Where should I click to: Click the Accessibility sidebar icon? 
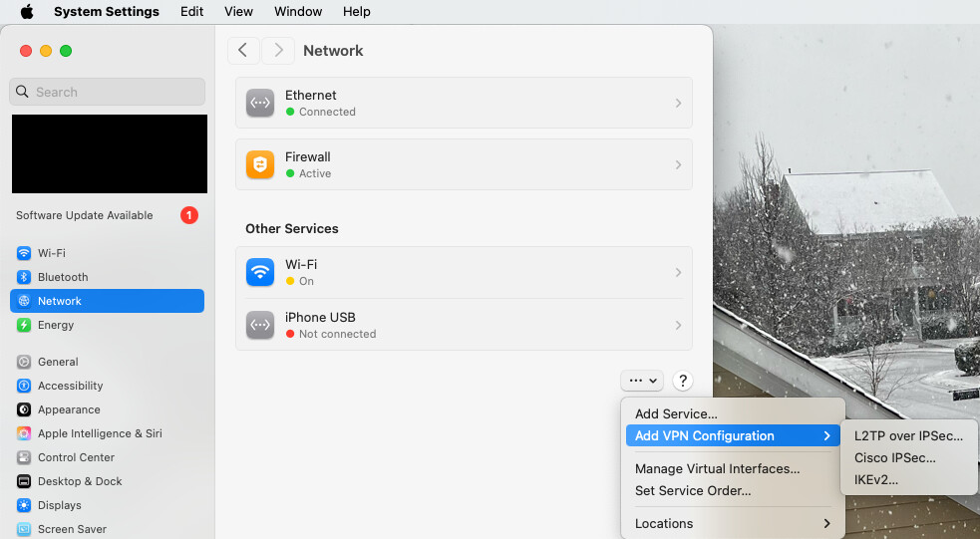[x=24, y=386]
